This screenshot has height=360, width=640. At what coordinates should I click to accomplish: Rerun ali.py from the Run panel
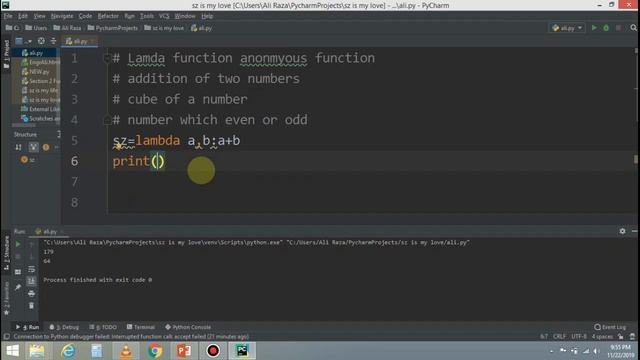coord(18,244)
